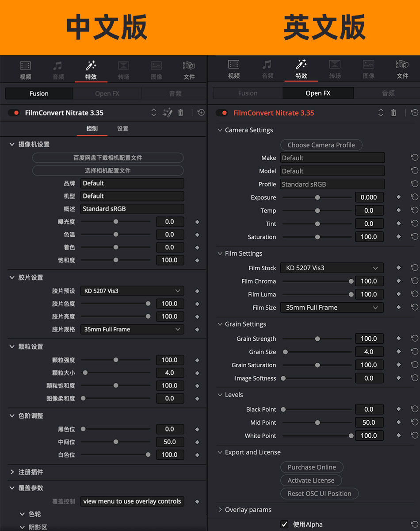Disable FilmConvert effect in English panel
Image resolution: width=420 pixels, height=531 pixels.
coord(221,113)
